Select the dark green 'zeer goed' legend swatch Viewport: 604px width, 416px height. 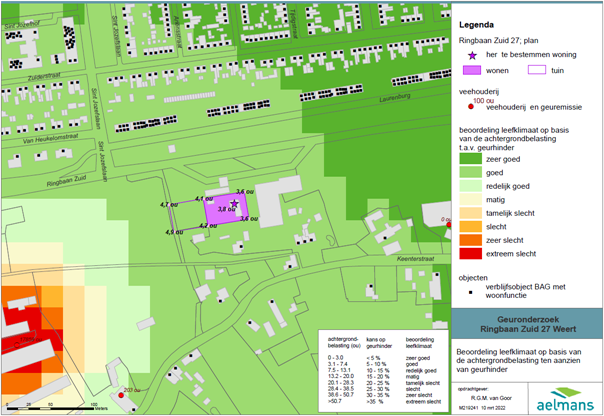pos(470,159)
